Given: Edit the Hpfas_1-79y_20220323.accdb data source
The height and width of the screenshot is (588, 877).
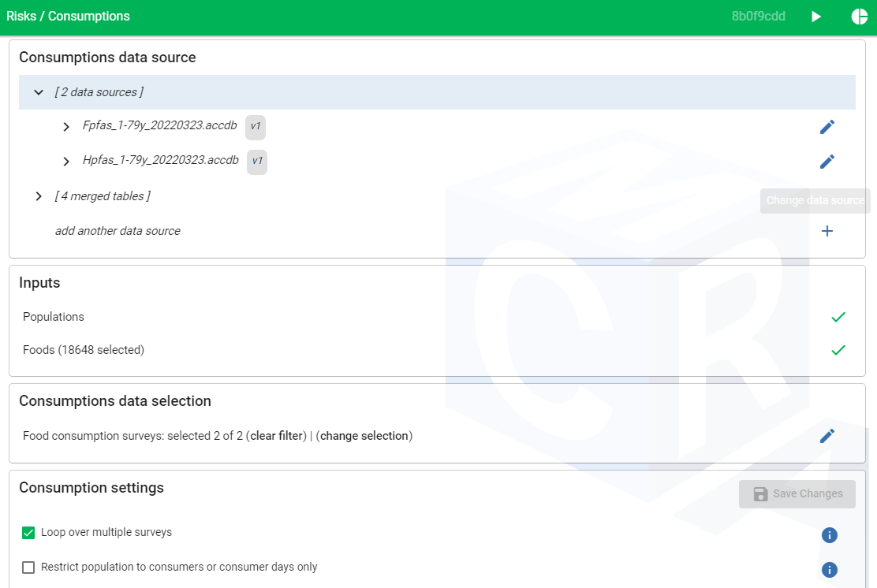Looking at the screenshot, I should tap(827, 162).
